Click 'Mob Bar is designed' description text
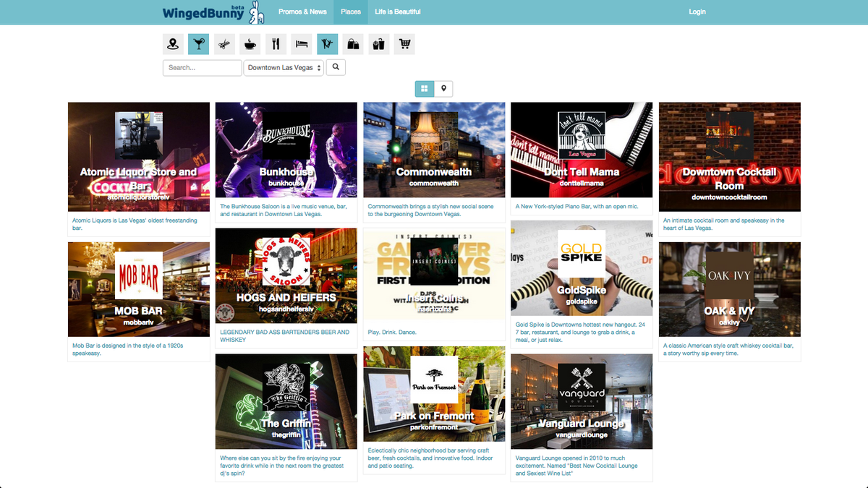Image resolution: width=868 pixels, height=488 pixels. 128,350
